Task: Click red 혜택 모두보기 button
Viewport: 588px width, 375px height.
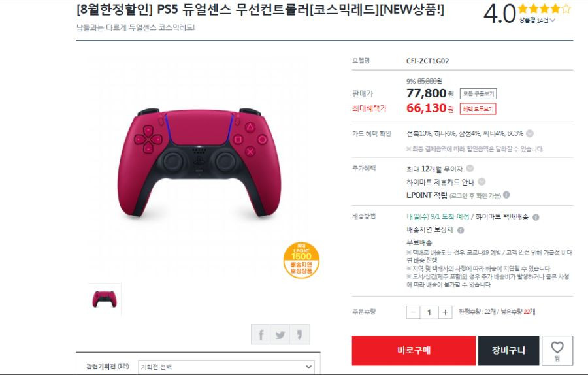Action: coord(478,108)
